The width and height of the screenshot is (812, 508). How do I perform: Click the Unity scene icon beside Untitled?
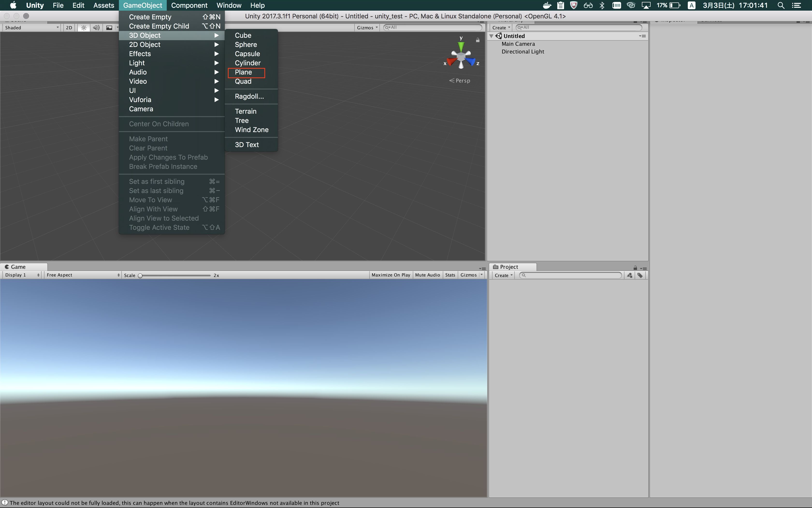point(499,36)
